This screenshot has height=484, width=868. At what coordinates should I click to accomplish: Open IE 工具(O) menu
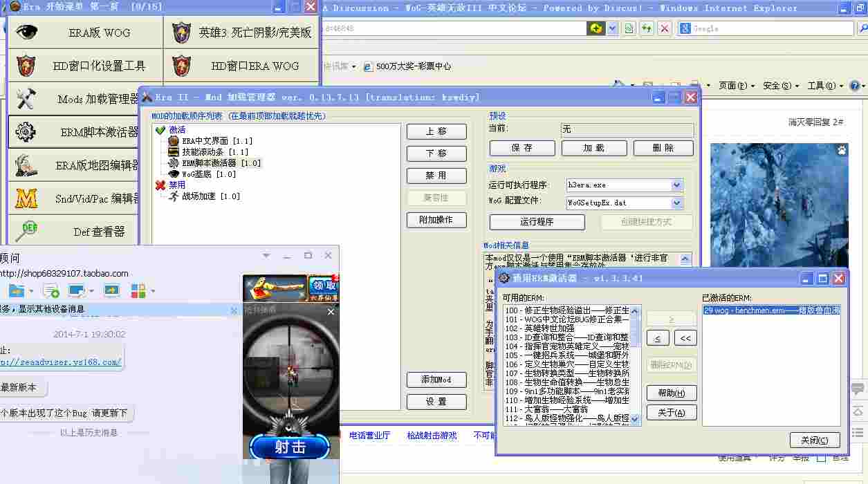[x=826, y=86]
